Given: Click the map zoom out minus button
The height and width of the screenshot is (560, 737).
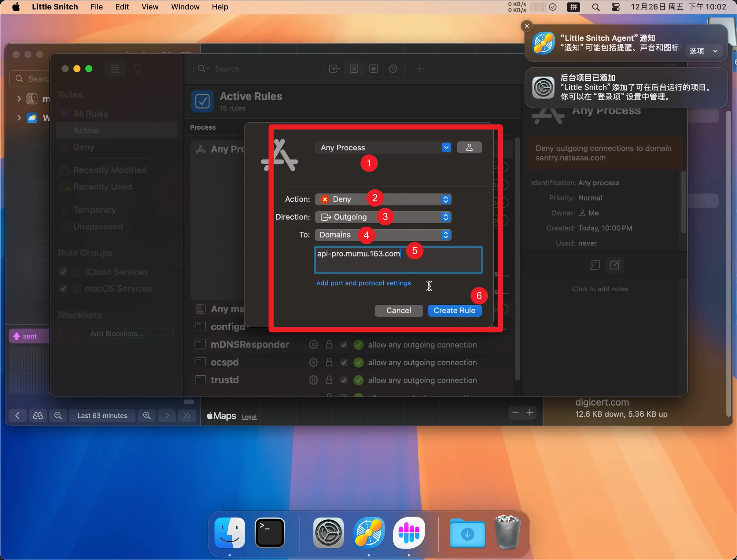Looking at the screenshot, I should click(515, 413).
